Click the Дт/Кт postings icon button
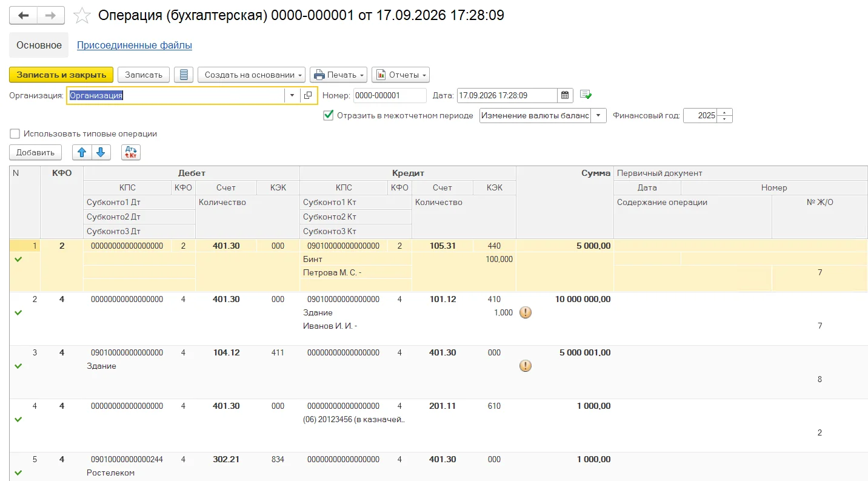The width and height of the screenshot is (868, 481). (x=131, y=152)
